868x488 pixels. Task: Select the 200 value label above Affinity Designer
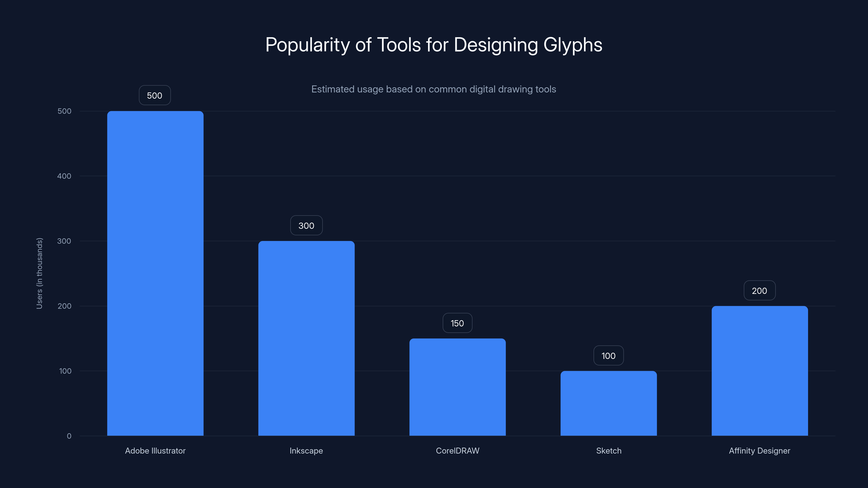[759, 291]
